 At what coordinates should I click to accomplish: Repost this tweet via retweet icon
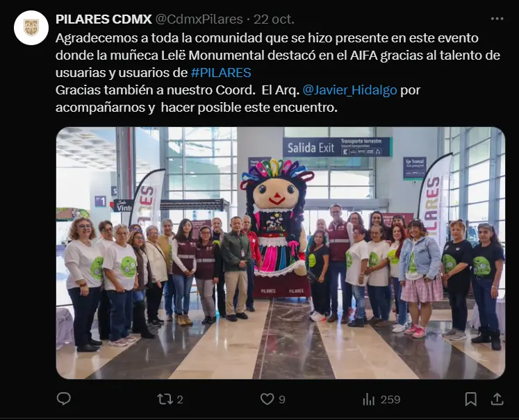(x=165, y=399)
